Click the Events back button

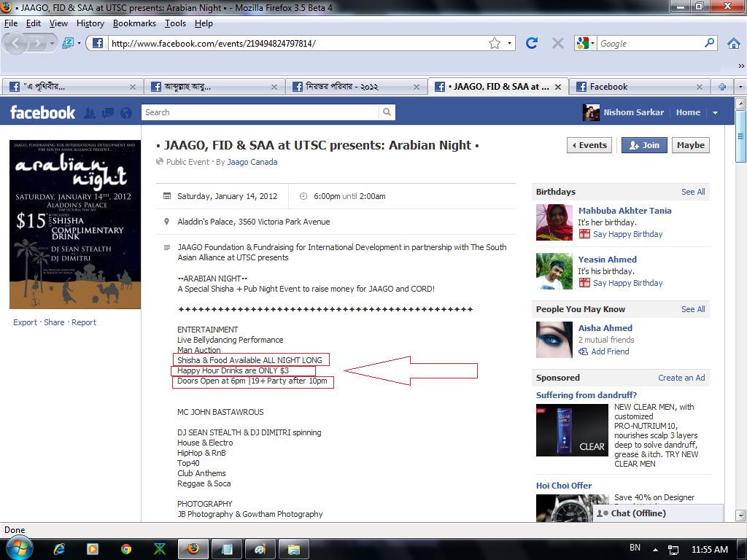tap(589, 145)
